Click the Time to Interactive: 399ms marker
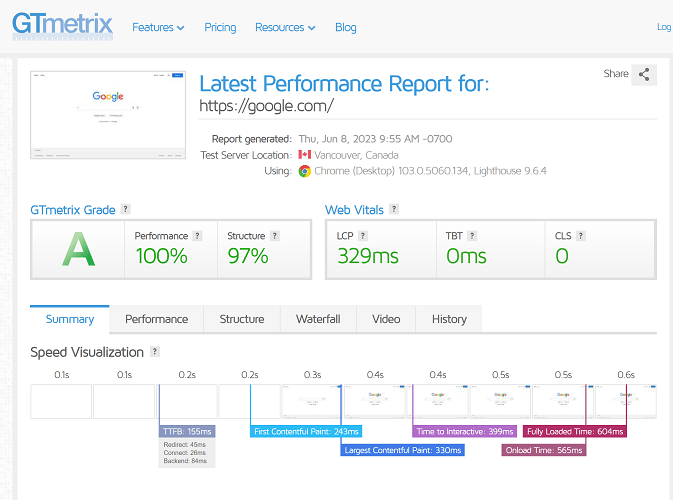 click(465, 431)
